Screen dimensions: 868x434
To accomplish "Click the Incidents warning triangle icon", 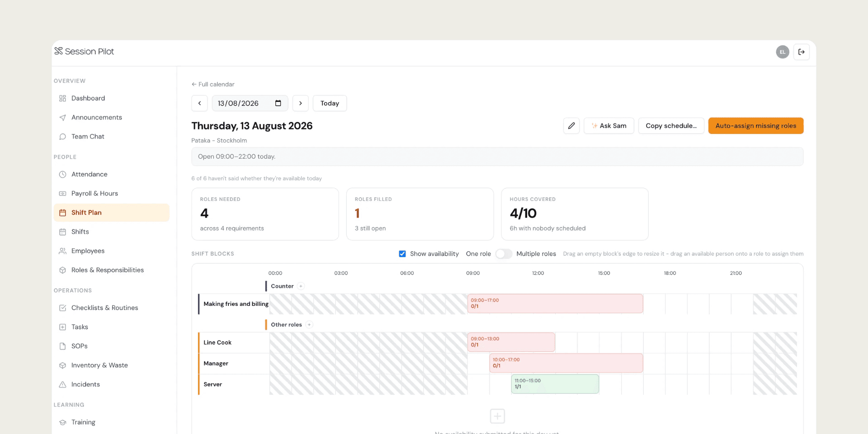I will 63,384.
